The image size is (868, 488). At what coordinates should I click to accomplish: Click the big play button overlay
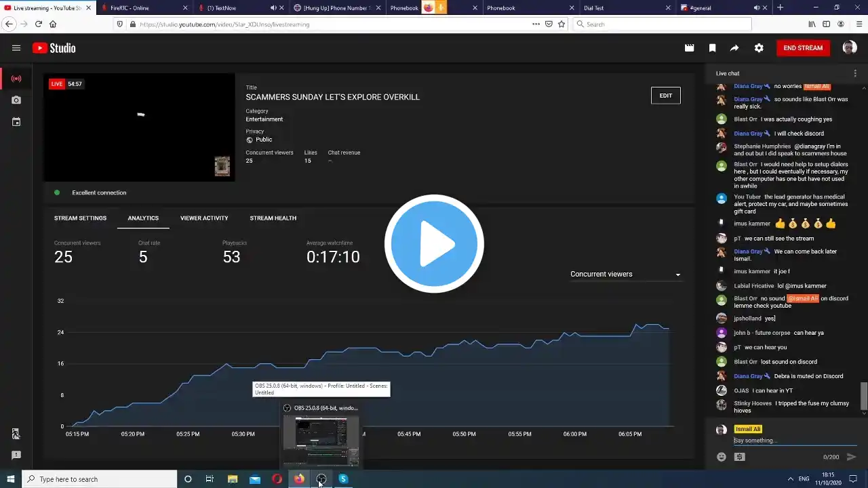[x=434, y=244]
